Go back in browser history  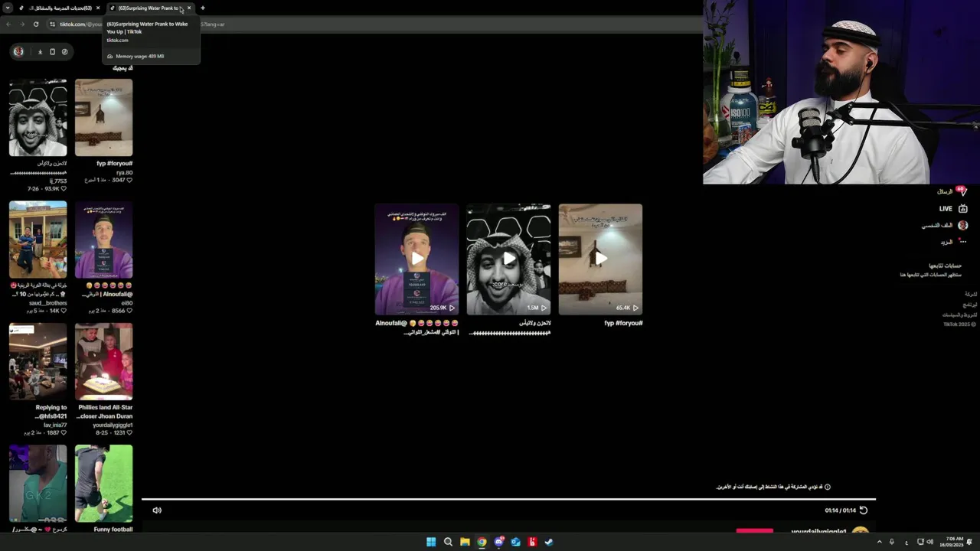[x=8, y=24]
